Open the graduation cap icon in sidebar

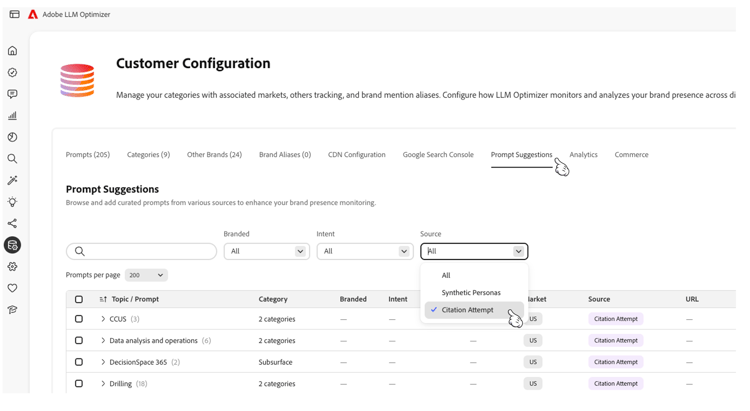coord(12,310)
